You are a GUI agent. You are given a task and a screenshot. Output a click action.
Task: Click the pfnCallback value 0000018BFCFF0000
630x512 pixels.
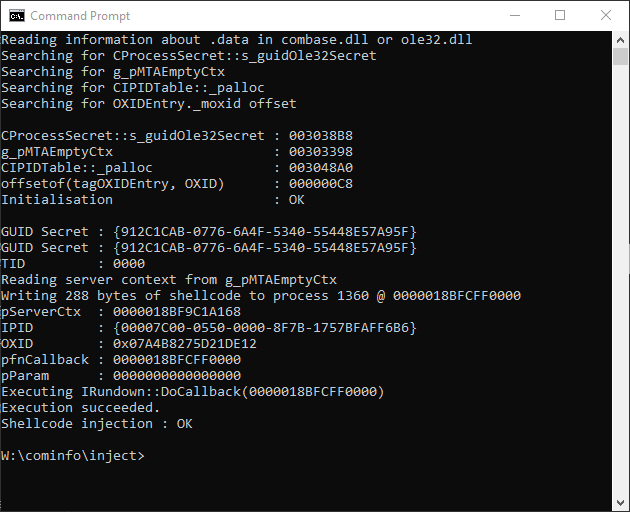[177, 360]
